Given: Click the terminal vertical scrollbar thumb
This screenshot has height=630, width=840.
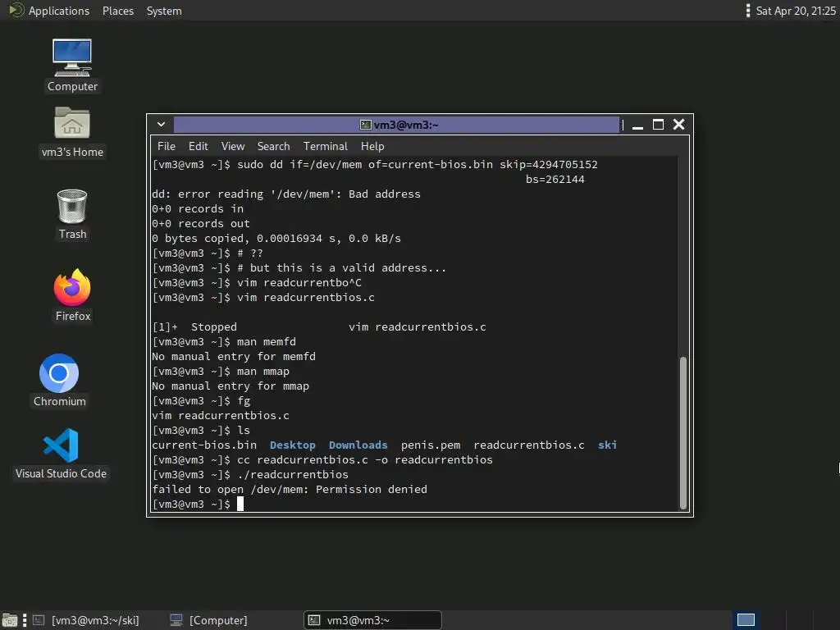Looking at the screenshot, I should tap(683, 432).
